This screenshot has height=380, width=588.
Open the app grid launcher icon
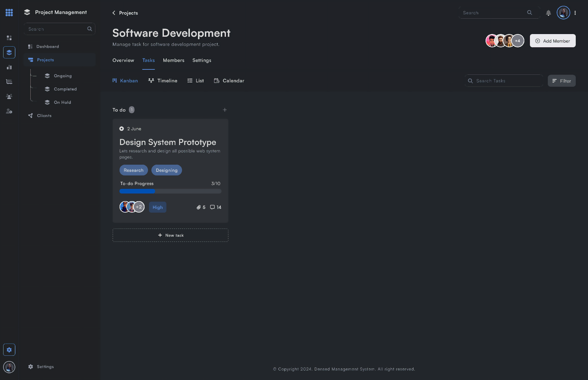click(9, 12)
